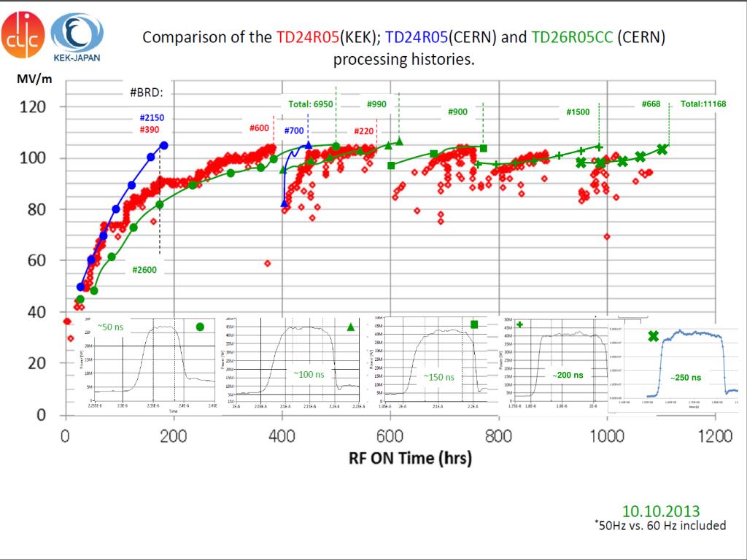This screenshot has height=560, width=747.
Task: Click the green TD26R05CC text in title
Action: point(572,37)
